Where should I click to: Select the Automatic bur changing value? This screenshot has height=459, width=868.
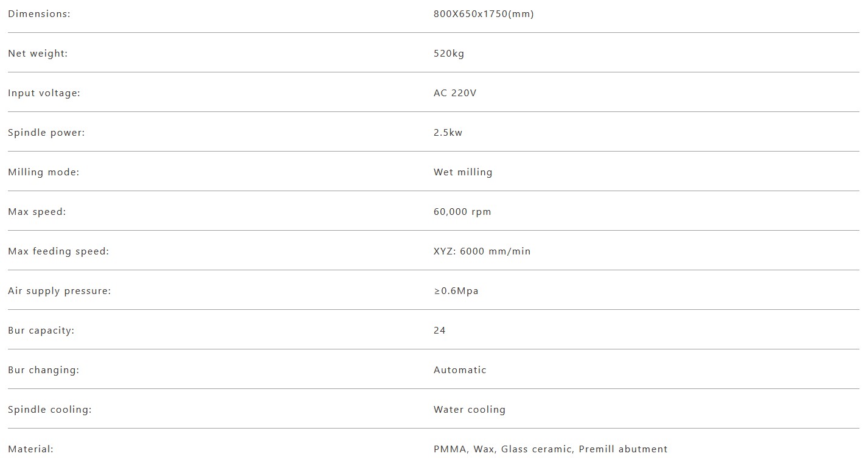pos(460,370)
